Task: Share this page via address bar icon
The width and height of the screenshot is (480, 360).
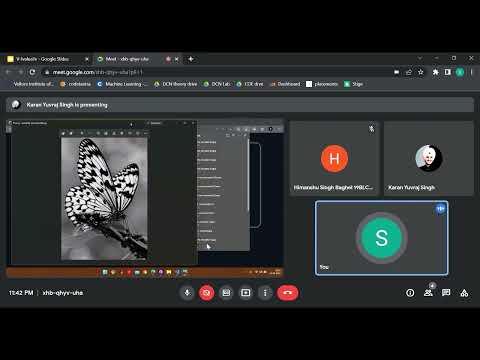Action: (409, 72)
